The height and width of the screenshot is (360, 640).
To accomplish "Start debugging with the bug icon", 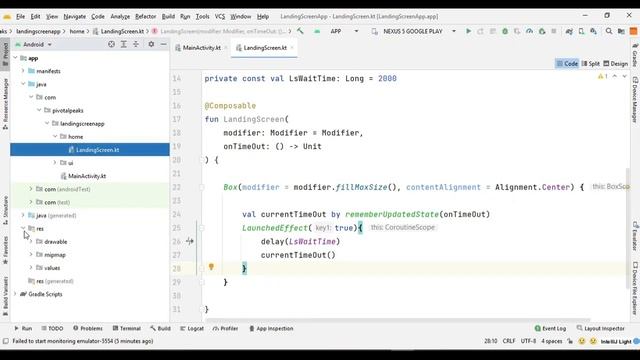I will [505, 31].
